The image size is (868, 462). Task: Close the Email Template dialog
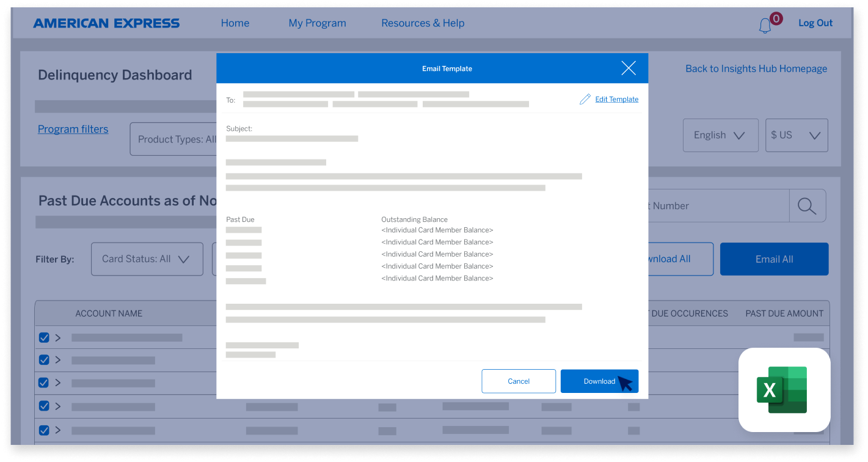(x=628, y=68)
